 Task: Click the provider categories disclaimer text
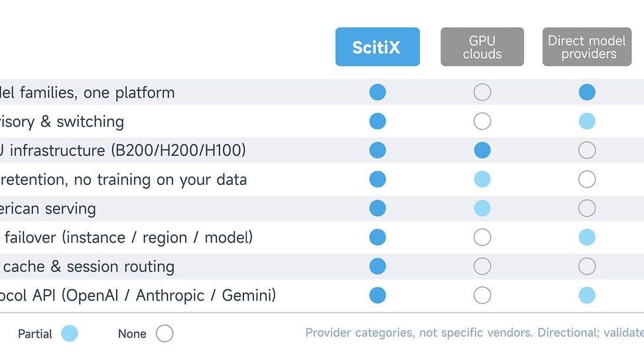pos(474,332)
